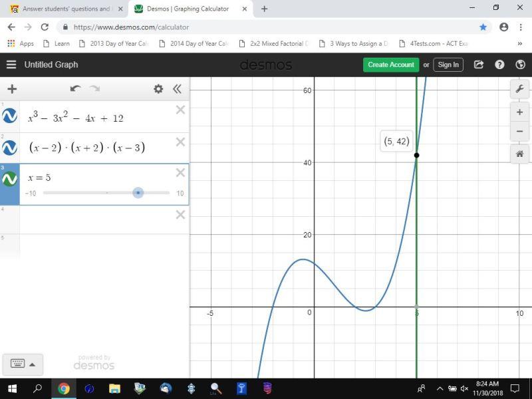Click the add expression plus button

tap(12, 89)
